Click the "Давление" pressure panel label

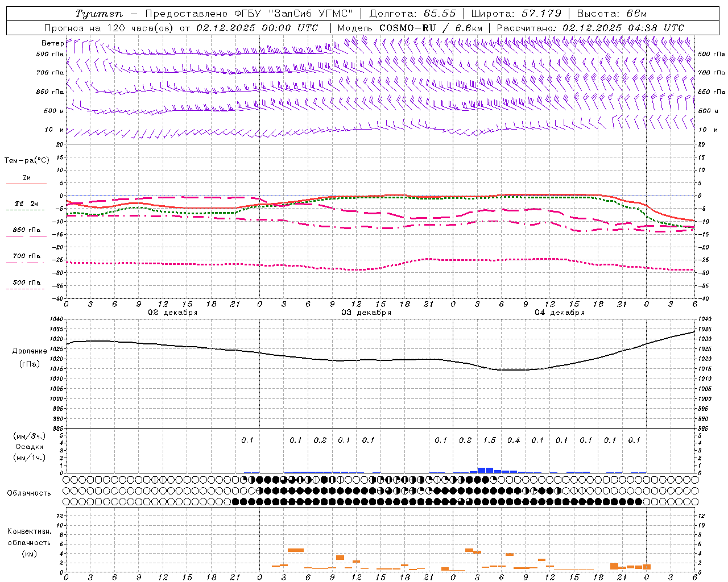(30, 351)
